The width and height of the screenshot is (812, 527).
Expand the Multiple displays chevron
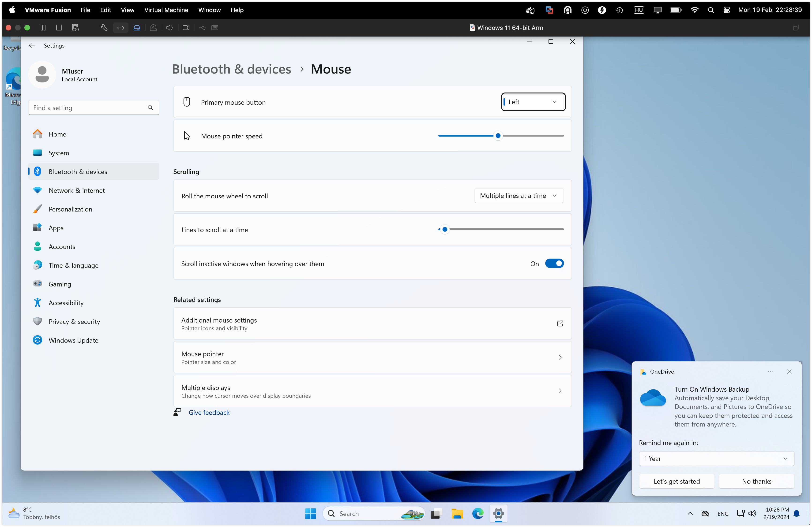point(560,391)
